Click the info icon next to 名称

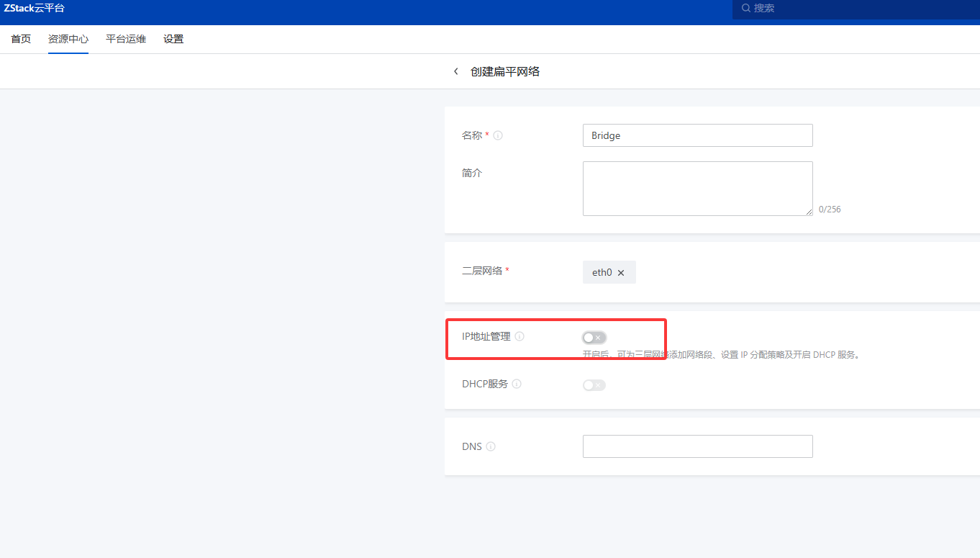[498, 135]
